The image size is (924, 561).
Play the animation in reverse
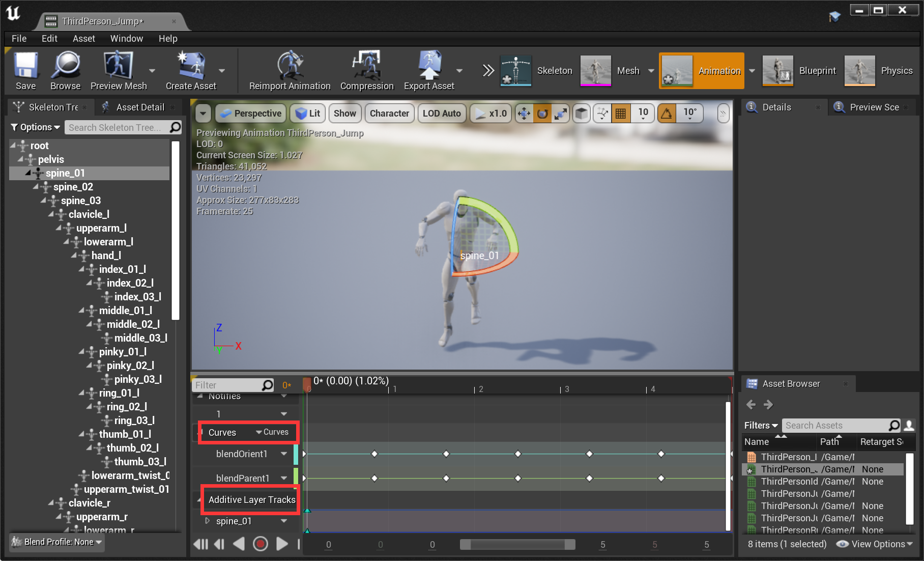coord(239,544)
